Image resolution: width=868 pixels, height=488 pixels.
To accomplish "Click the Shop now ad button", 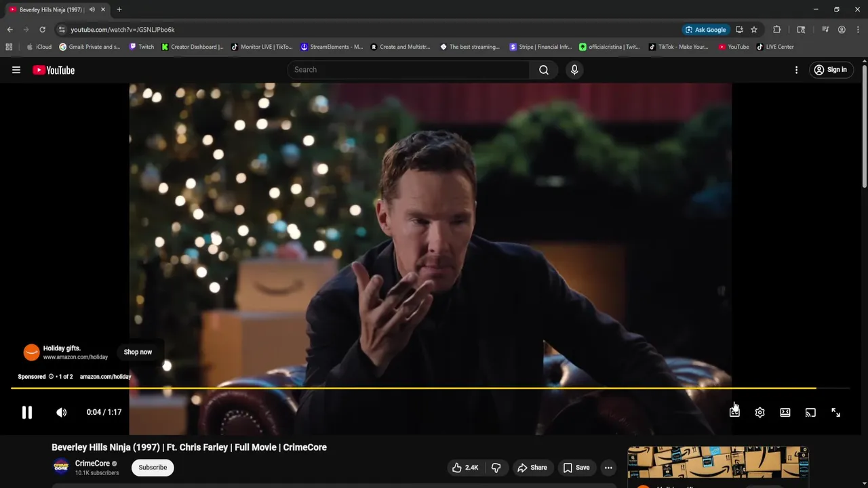I will (138, 352).
